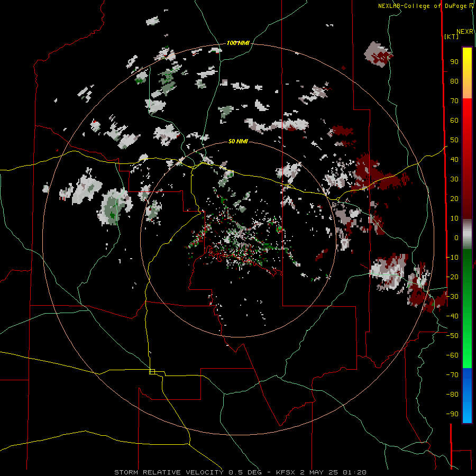Click the -70 scale value
The image size is (476, 476).
pos(452,374)
